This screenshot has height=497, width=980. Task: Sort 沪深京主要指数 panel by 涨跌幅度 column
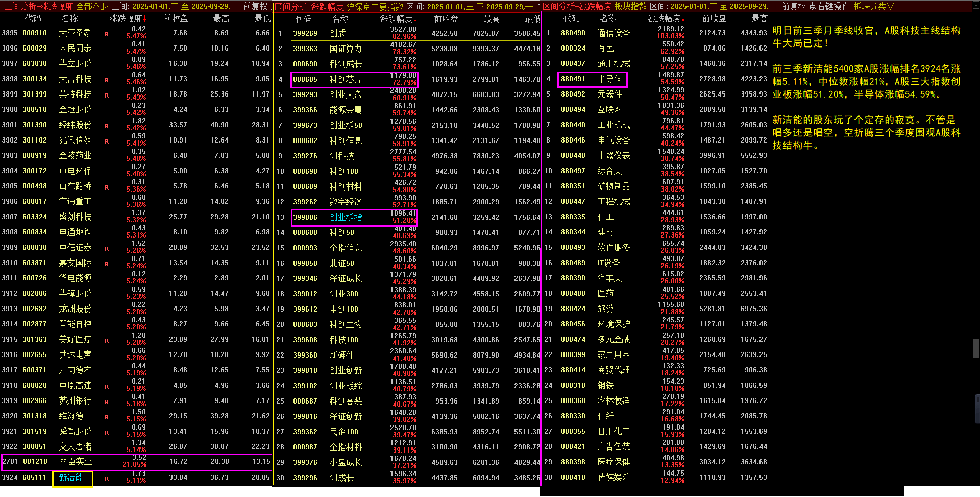tap(398, 19)
